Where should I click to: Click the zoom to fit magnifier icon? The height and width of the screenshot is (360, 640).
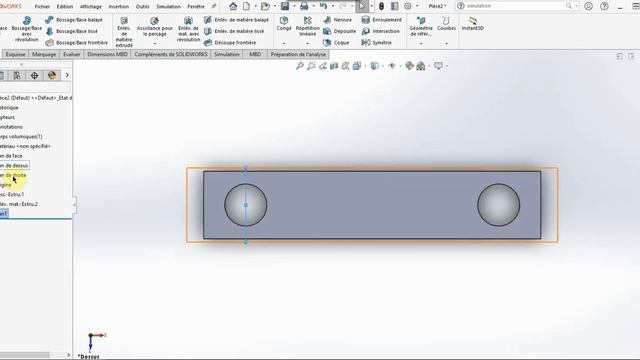(300, 66)
